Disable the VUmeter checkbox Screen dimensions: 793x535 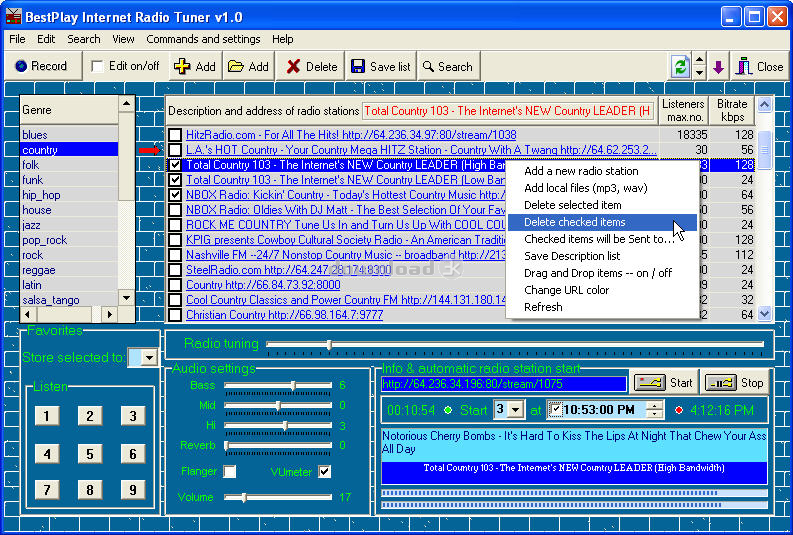click(324, 472)
